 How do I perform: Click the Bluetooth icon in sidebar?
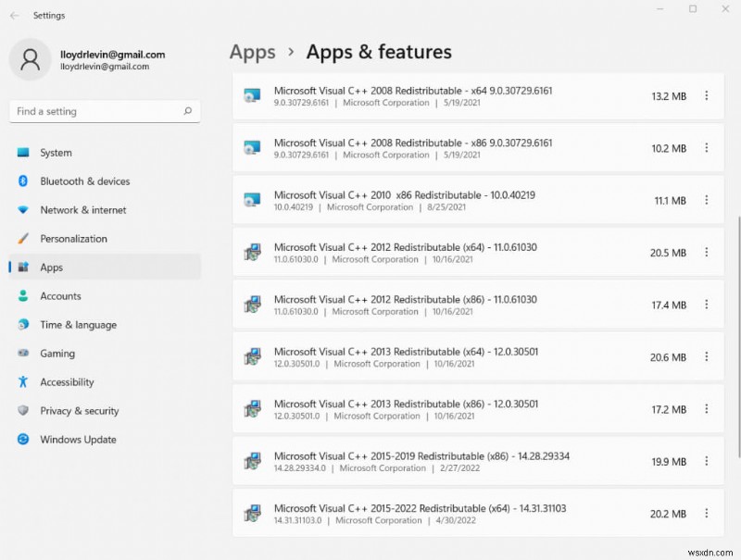(x=23, y=180)
